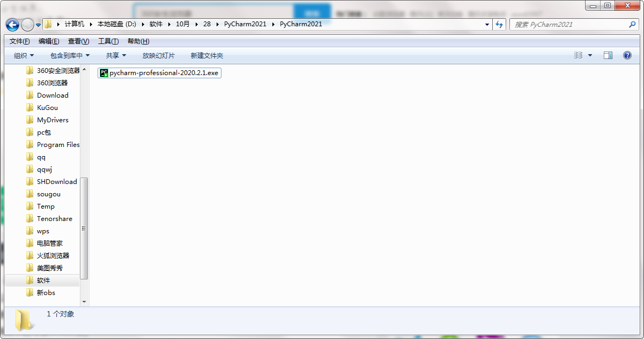The width and height of the screenshot is (644, 339).
Task: Select the wps folder in tree
Action: 38,231
